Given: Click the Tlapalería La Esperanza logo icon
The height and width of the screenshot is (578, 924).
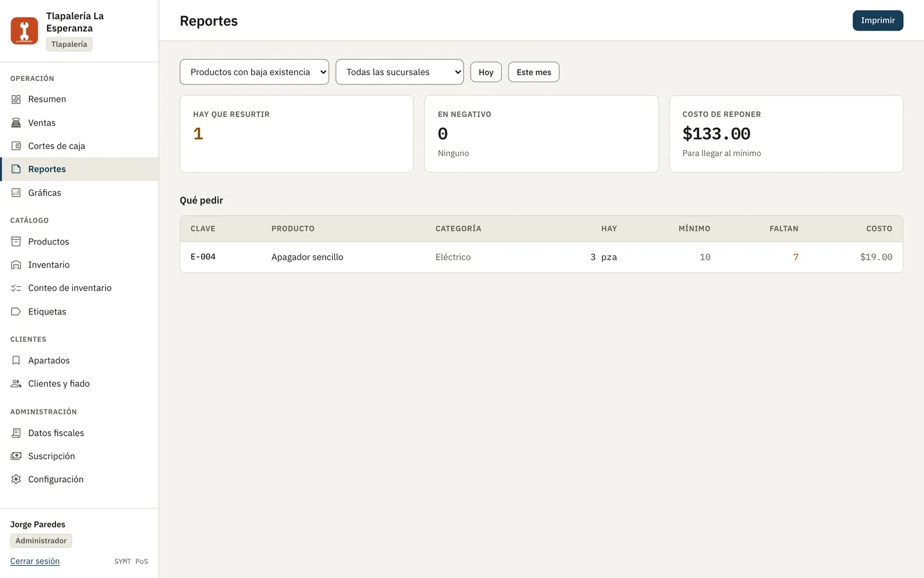Looking at the screenshot, I should pos(24,31).
